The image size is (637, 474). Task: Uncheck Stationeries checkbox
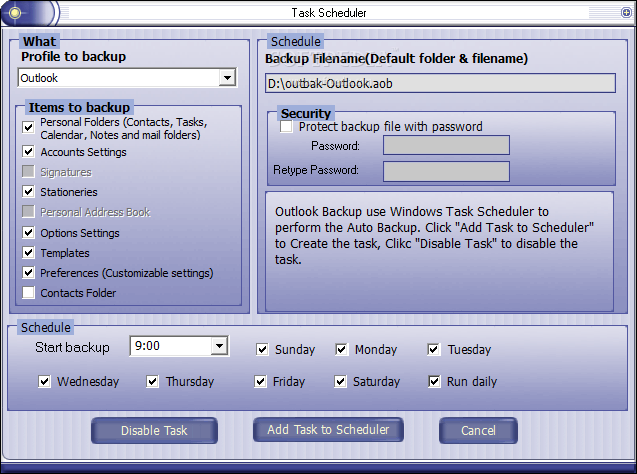point(28,191)
